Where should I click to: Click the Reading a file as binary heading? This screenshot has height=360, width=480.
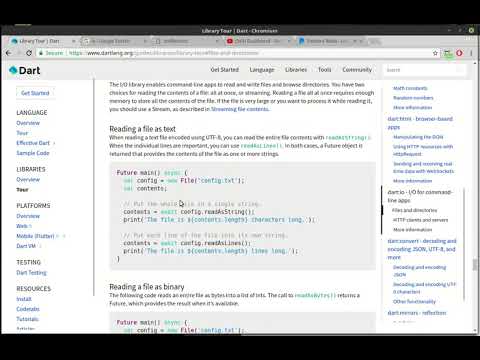click(147, 287)
